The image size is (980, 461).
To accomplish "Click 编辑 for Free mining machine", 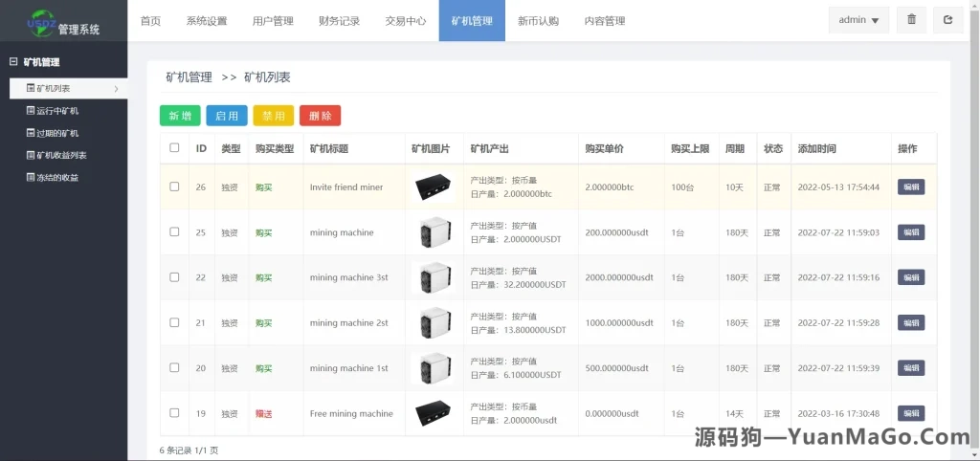I will click(x=911, y=413).
